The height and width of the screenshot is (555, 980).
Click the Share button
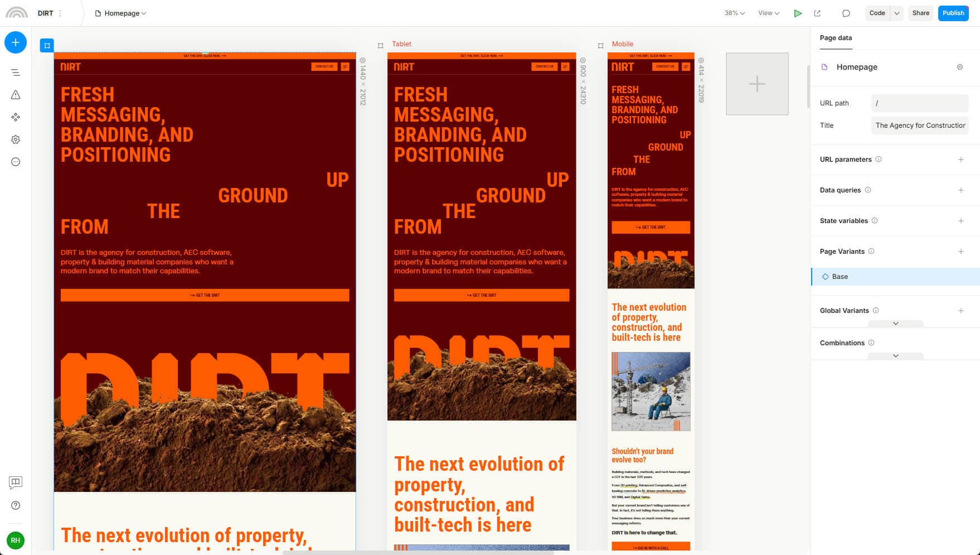920,13
